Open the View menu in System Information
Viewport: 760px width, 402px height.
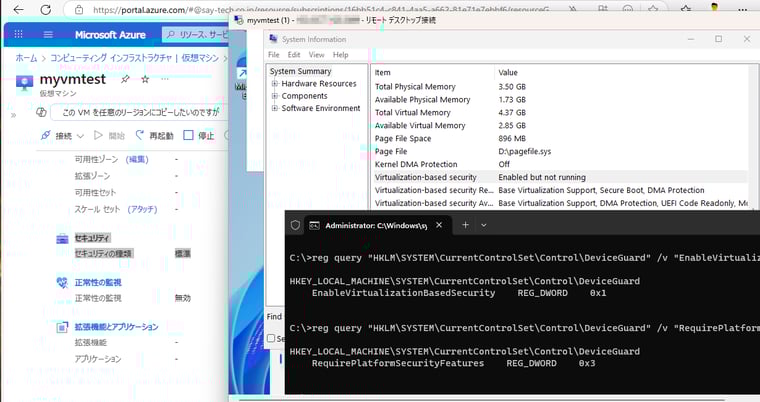click(317, 55)
